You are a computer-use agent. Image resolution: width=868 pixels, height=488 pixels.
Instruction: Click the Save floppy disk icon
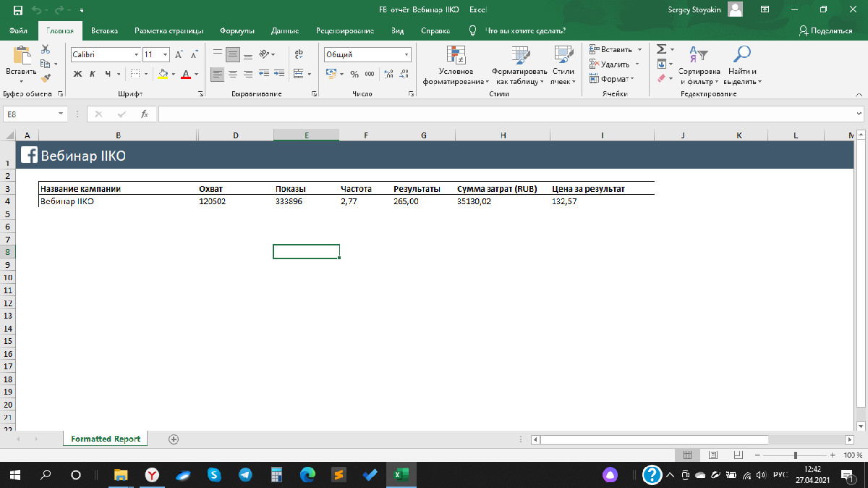(x=18, y=10)
